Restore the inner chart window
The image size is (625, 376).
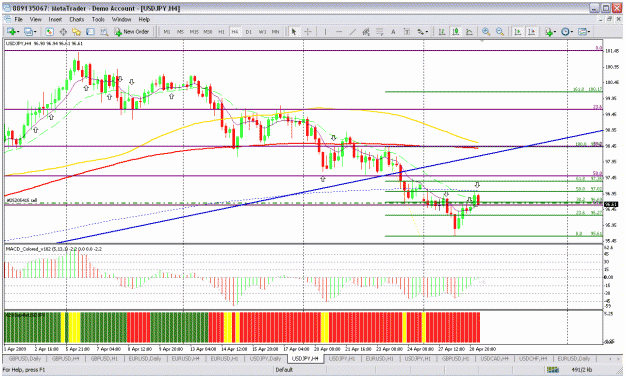(x=610, y=19)
